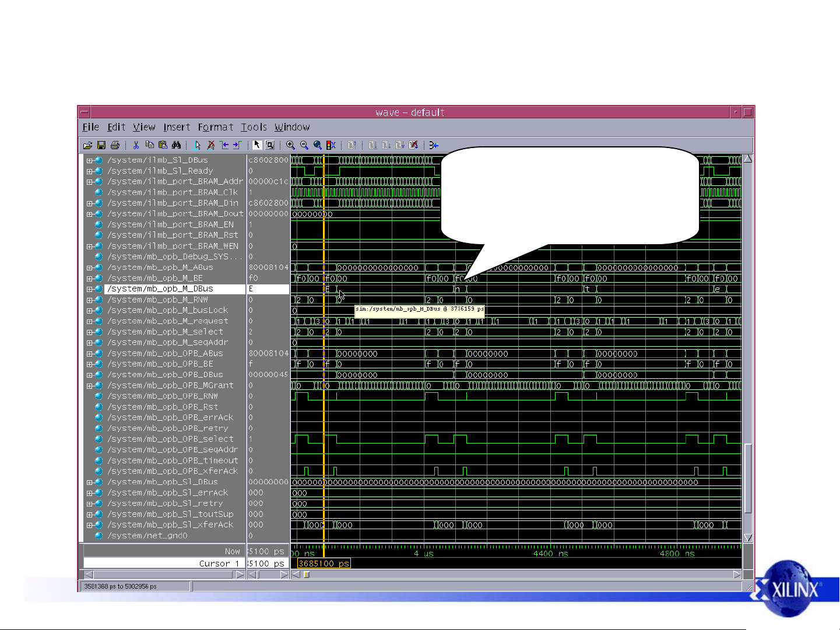Open the Edit menu

click(x=116, y=127)
